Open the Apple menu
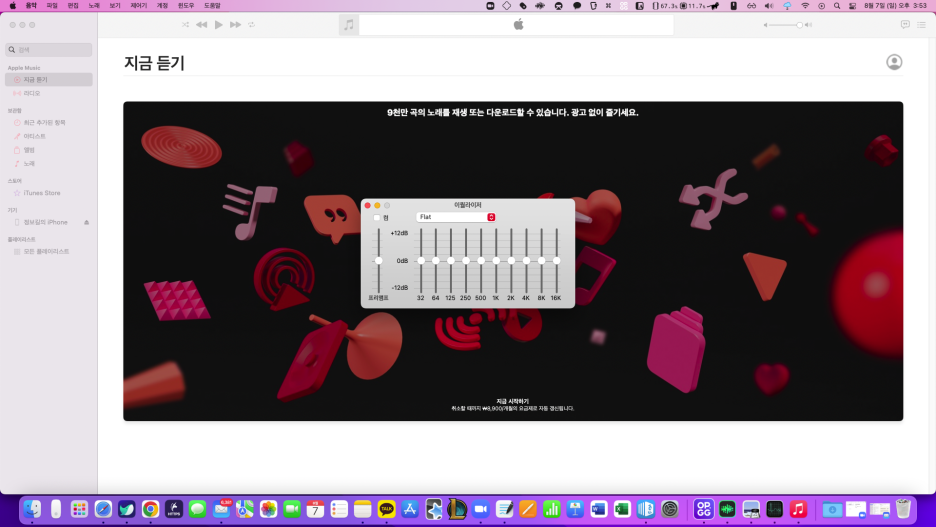This screenshot has width=936, height=527. pyautogui.click(x=13, y=5)
